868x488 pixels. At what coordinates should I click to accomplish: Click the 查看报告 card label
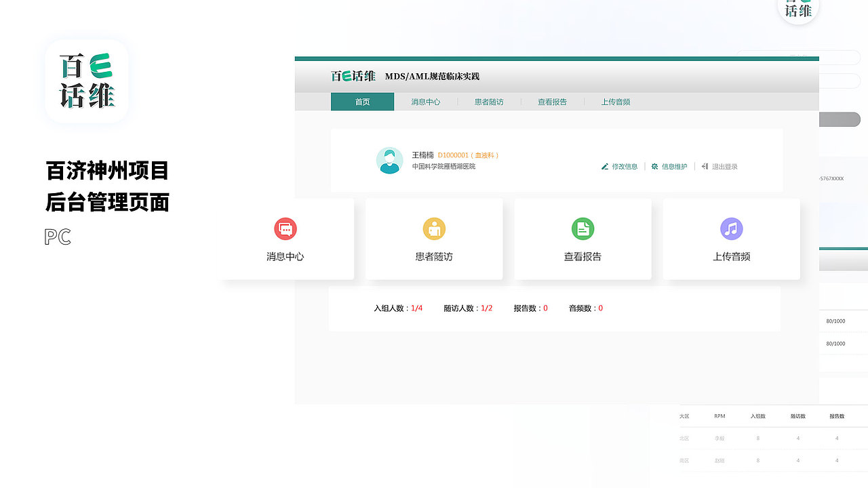tap(583, 257)
